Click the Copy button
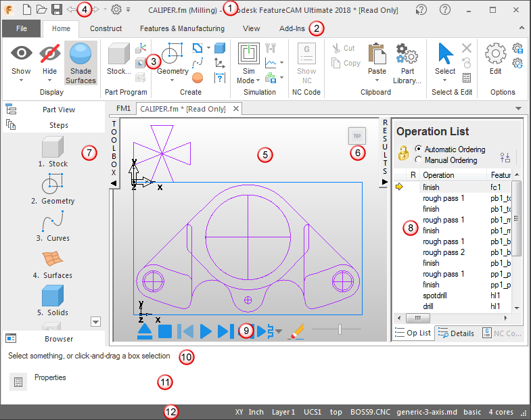The width and height of the screenshot is (531, 420). 346,63
